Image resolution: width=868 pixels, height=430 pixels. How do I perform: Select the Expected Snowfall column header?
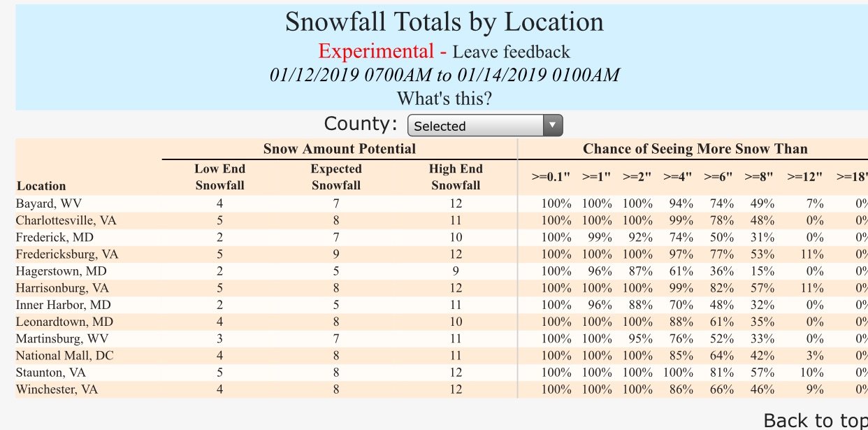click(336, 177)
